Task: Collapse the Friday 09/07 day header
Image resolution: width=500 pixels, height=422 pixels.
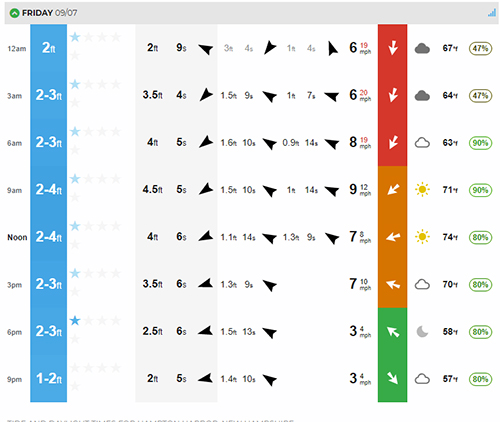Action: click(14, 13)
